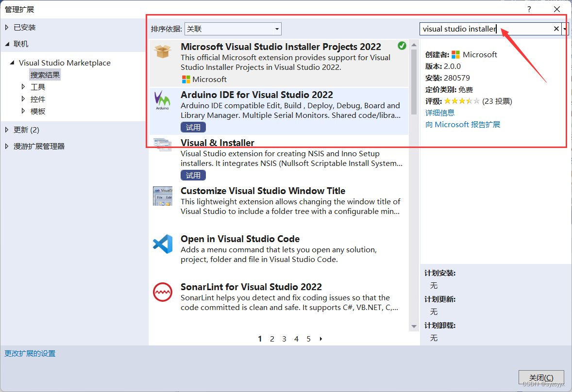Select Microsoft Visual Studio Installer Projects 2022 title

click(281, 47)
